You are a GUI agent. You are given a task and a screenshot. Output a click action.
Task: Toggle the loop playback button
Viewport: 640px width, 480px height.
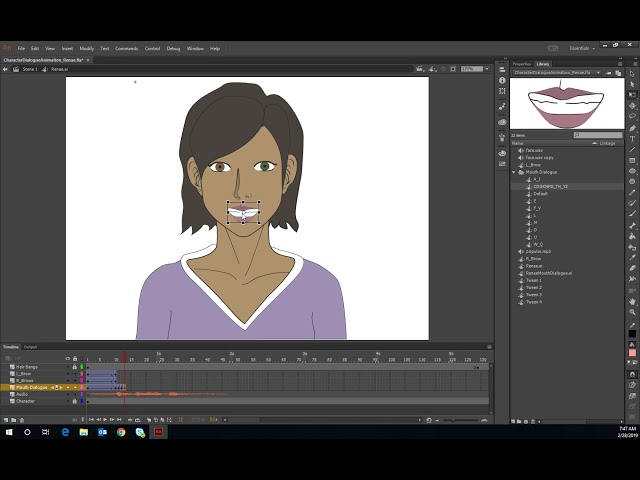pyautogui.click(x=138, y=420)
